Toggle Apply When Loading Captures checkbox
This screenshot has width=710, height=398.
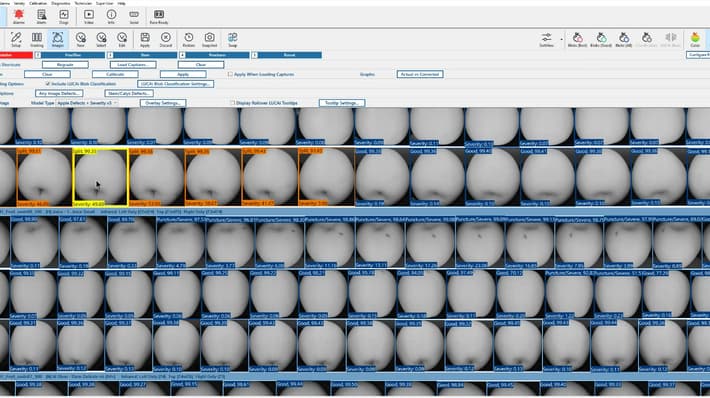click(230, 74)
